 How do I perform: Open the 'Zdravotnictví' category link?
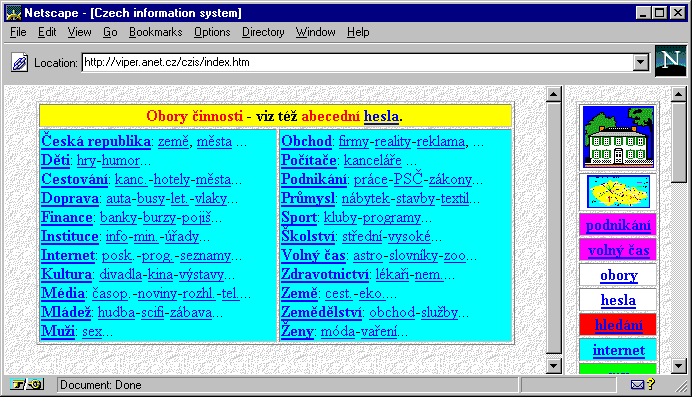click(x=325, y=274)
